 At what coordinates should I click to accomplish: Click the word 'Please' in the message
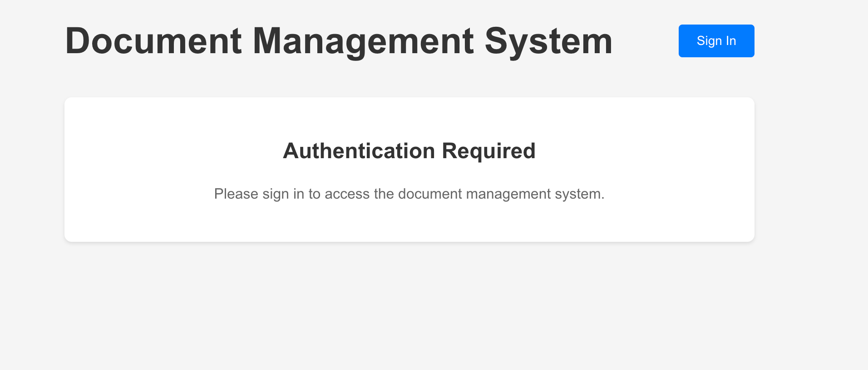click(x=236, y=194)
